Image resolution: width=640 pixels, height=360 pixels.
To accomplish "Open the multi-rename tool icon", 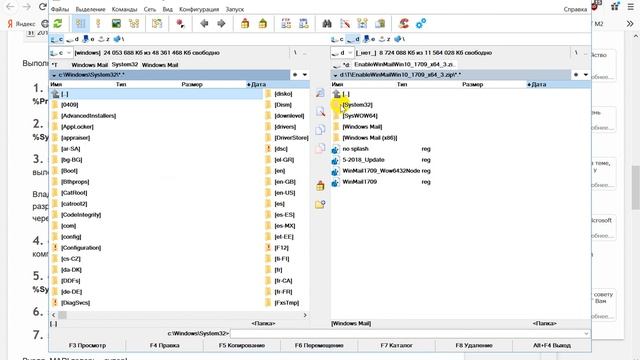I will [x=345, y=24].
